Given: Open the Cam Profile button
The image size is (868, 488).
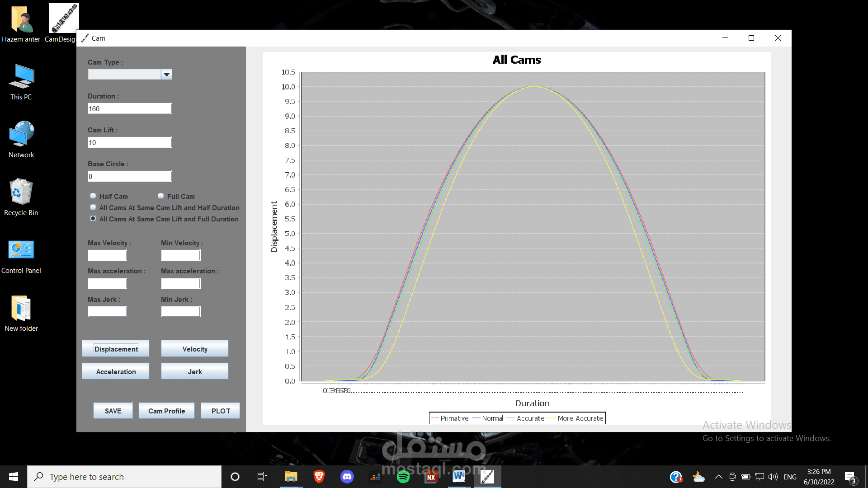Looking at the screenshot, I should pos(166,411).
